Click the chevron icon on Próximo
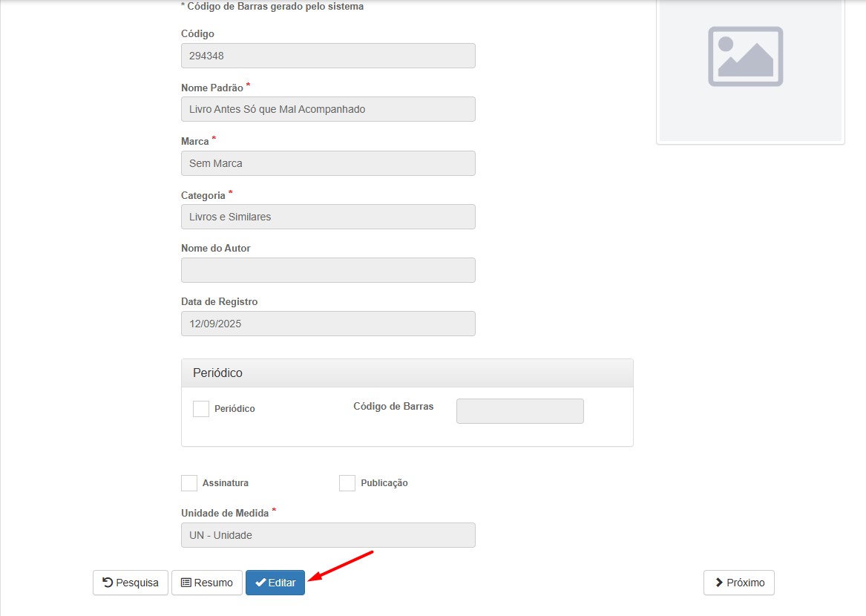 click(719, 583)
